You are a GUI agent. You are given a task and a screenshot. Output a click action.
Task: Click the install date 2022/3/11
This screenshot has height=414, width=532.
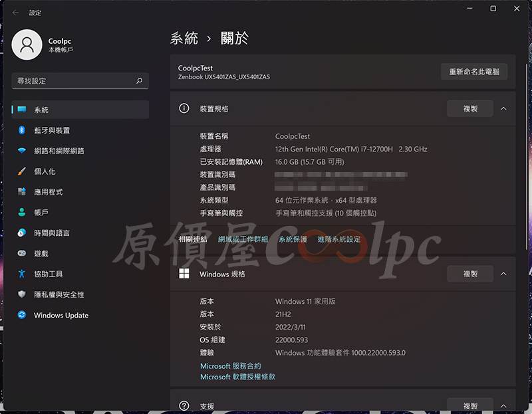click(x=291, y=327)
